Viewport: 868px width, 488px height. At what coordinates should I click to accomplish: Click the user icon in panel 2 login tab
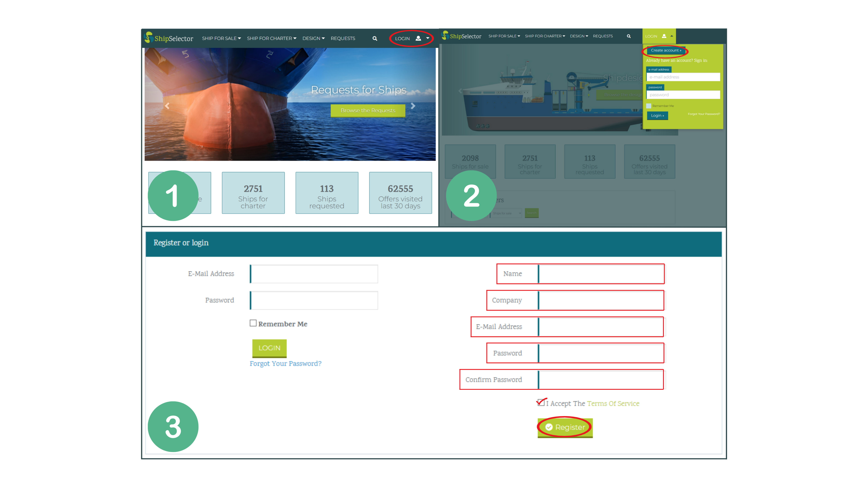click(x=664, y=36)
